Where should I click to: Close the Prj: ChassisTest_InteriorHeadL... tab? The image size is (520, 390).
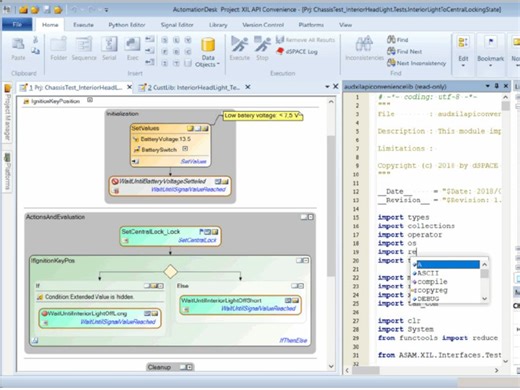coord(129,87)
